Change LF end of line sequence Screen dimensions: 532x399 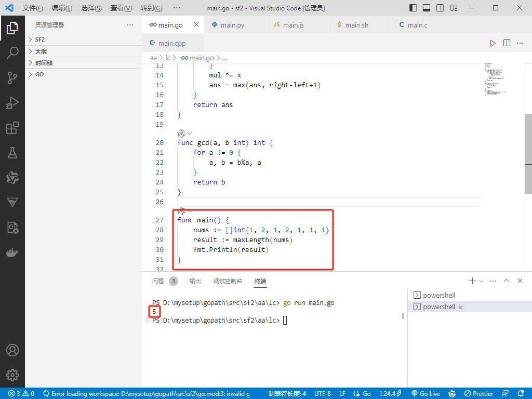[x=342, y=394]
